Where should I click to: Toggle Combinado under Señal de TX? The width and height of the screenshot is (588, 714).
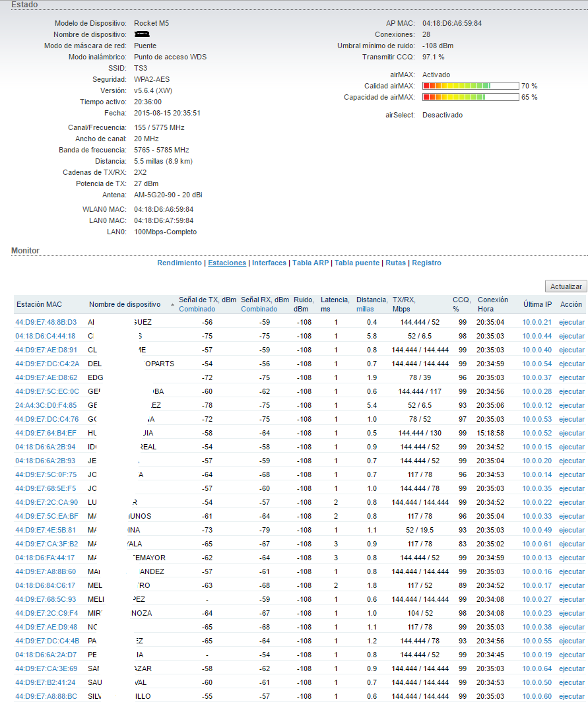197,309
